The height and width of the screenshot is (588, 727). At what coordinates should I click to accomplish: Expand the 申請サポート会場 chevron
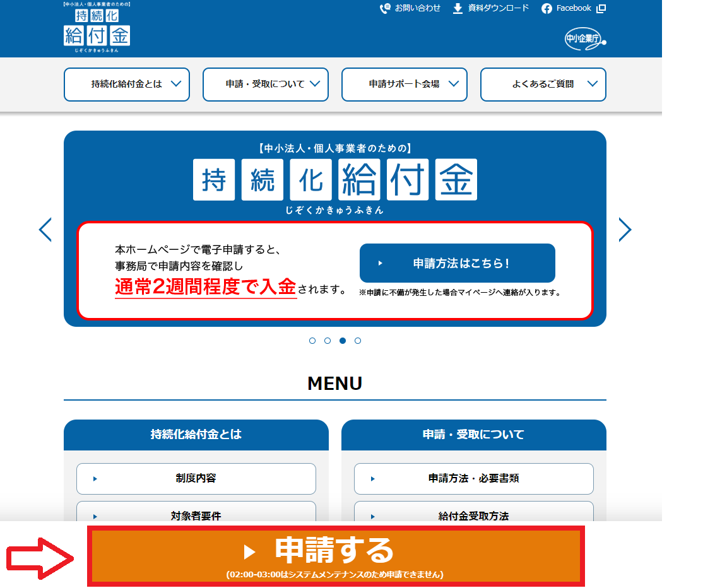coord(454,84)
